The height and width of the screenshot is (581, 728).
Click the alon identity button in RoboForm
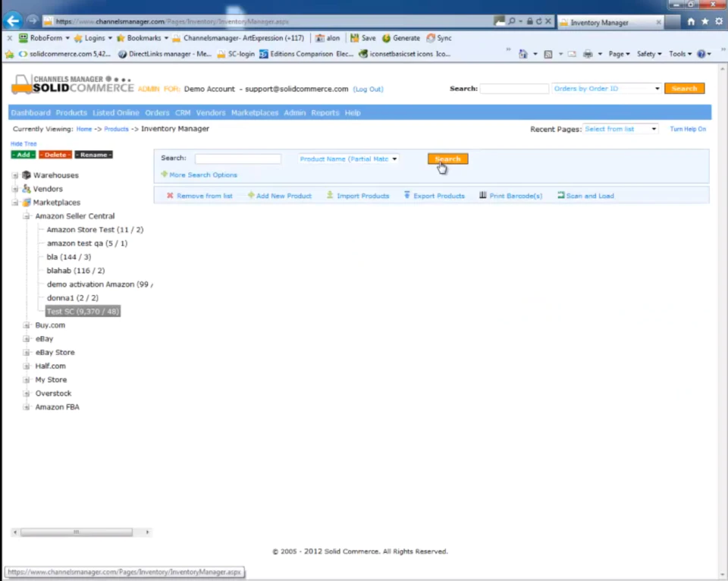click(328, 38)
